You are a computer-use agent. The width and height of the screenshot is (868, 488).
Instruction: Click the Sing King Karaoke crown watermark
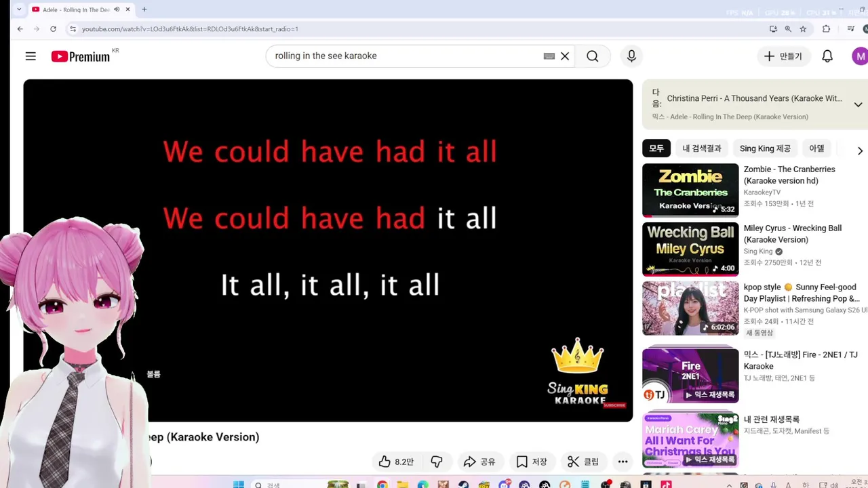578,372
